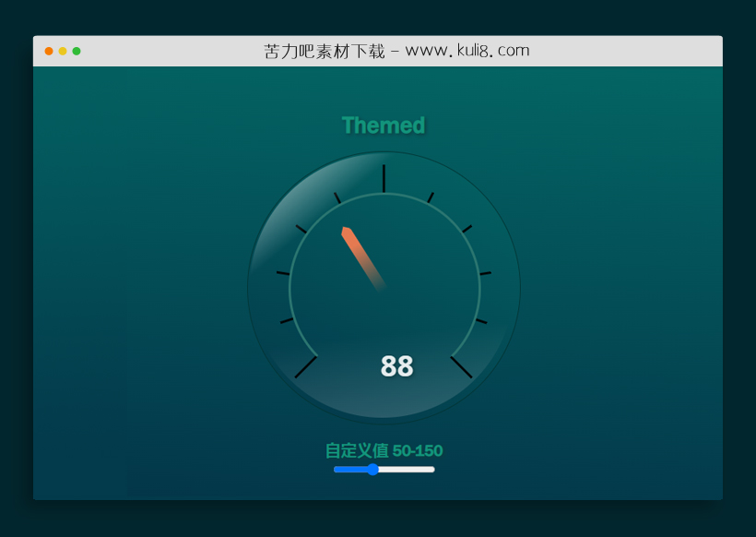Click the tick just above the bottom-left large tick
This screenshot has height=537, width=756.
click(286, 320)
